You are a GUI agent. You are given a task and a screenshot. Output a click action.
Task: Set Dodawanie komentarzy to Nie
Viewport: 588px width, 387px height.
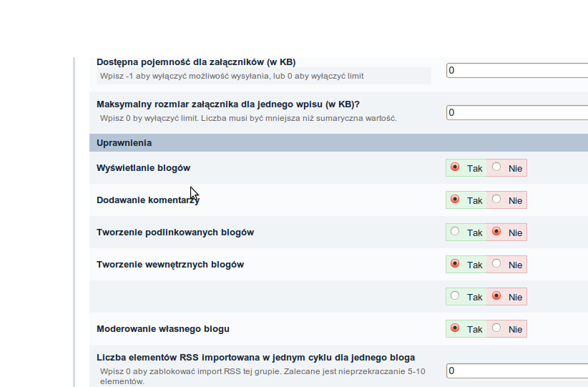pyautogui.click(x=496, y=200)
